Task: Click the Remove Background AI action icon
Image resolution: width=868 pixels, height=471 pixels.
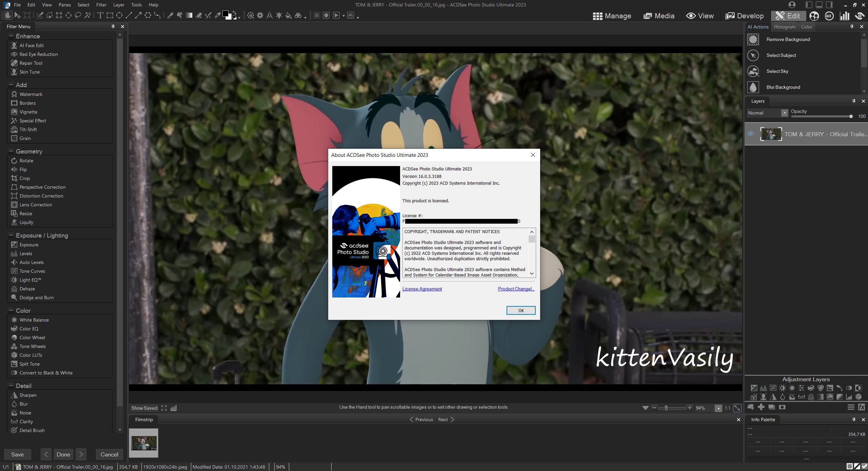Action: click(753, 39)
